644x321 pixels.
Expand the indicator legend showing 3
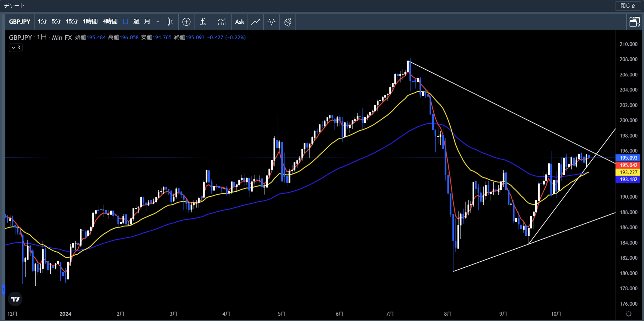(x=16, y=48)
